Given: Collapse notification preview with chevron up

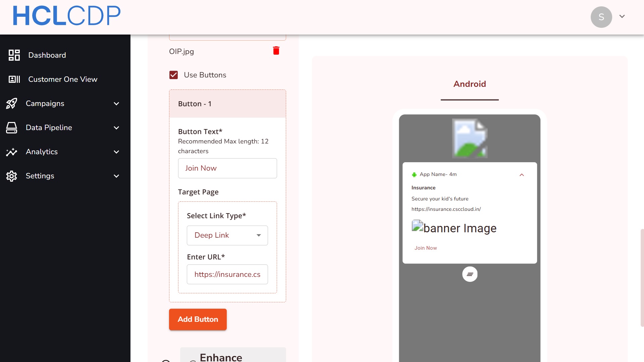Looking at the screenshot, I should pyautogui.click(x=522, y=175).
